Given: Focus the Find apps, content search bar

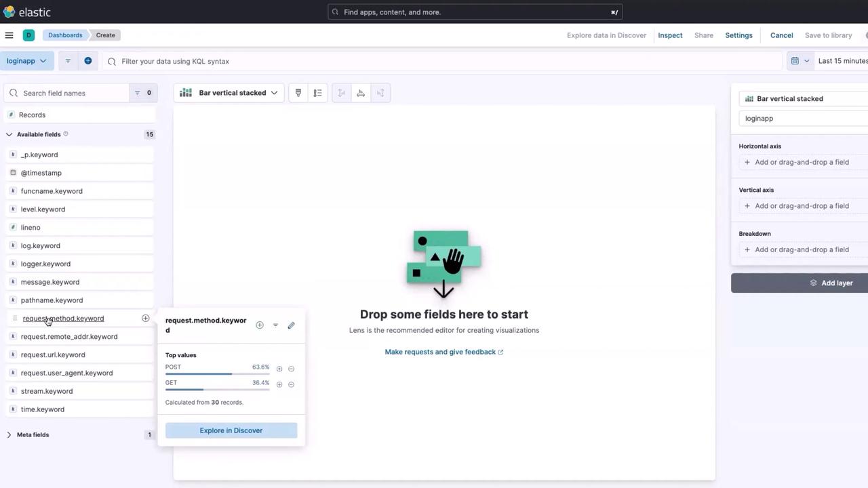Looking at the screenshot, I should [x=475, y=12].
